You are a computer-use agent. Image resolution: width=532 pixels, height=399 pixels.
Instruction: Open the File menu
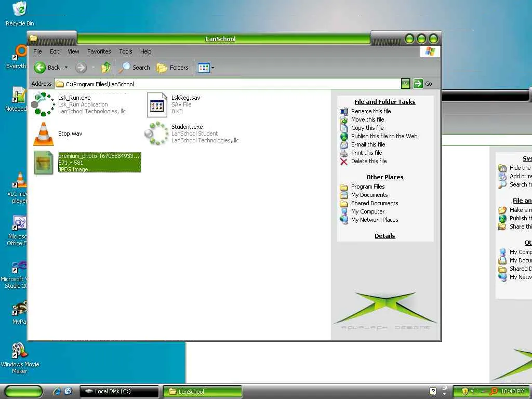[37, 51]
